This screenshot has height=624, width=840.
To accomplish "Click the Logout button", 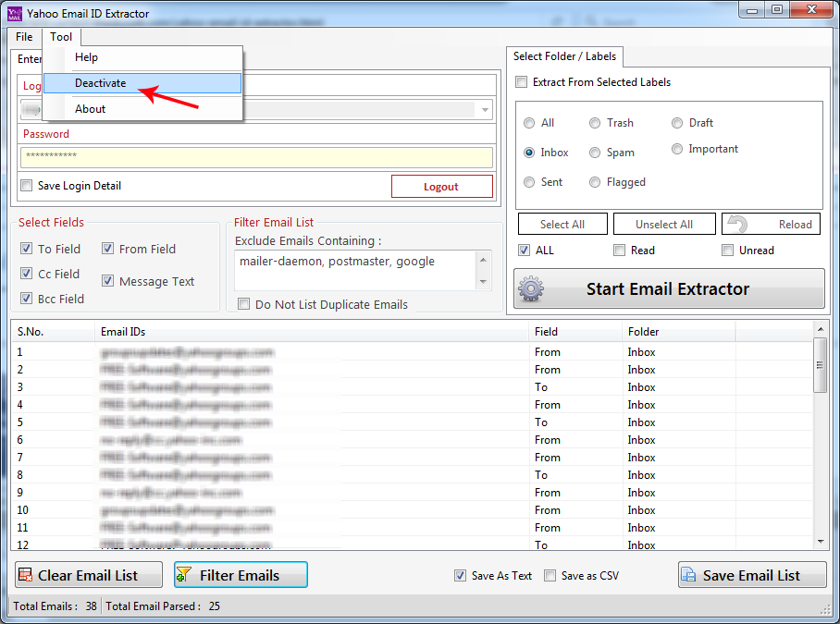I will [442, 186].
